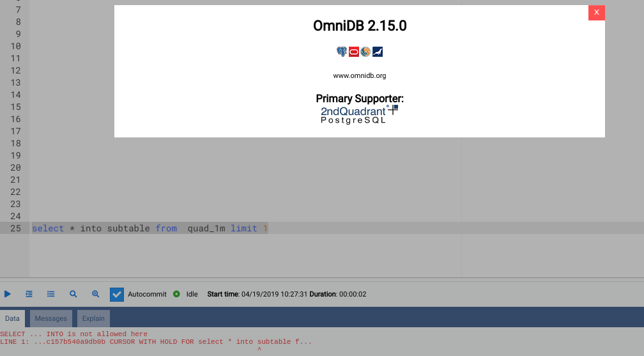The image size is (644, 356).
Task: Click the PostgreSQL elephant logo
Action: (x=342, y=52)
